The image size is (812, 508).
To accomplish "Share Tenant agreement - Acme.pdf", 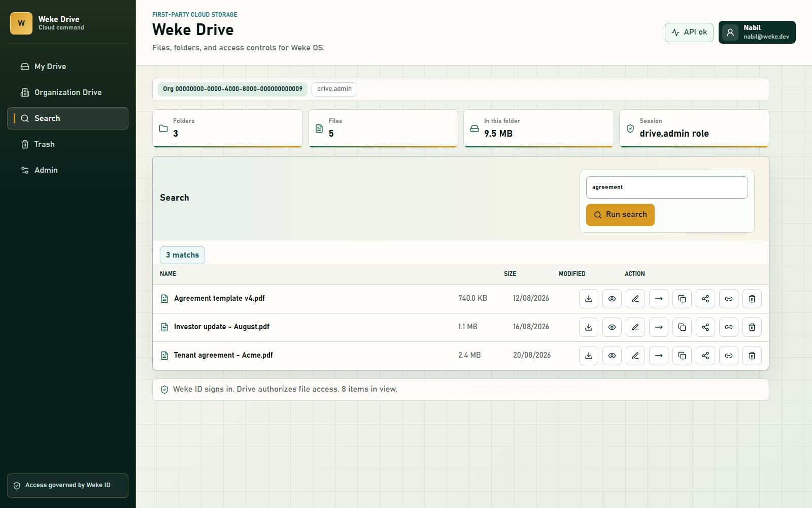I will point(705,356).
